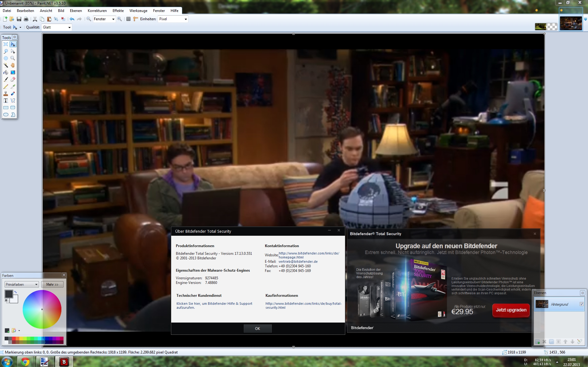The height and width of the screenshot is (367, 588).
Task: Select the Rounded Rectangle tool
Action: tap(13, 108)
